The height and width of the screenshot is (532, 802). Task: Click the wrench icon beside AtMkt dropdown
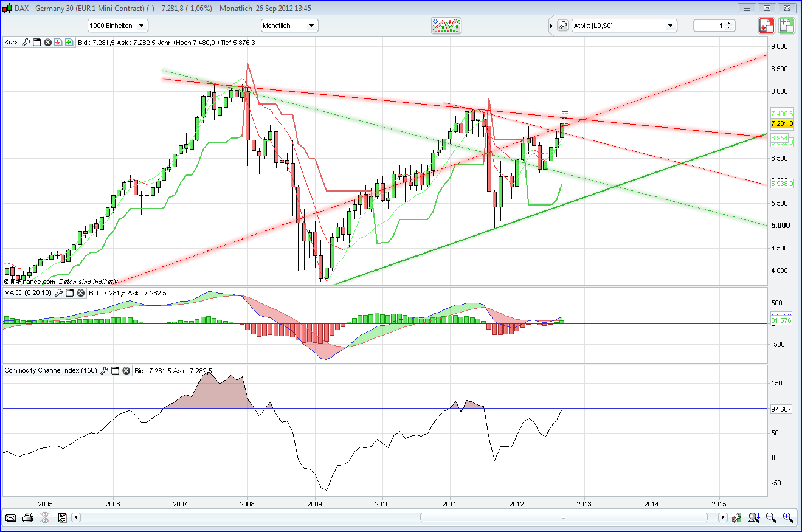(x=563, y=26)
